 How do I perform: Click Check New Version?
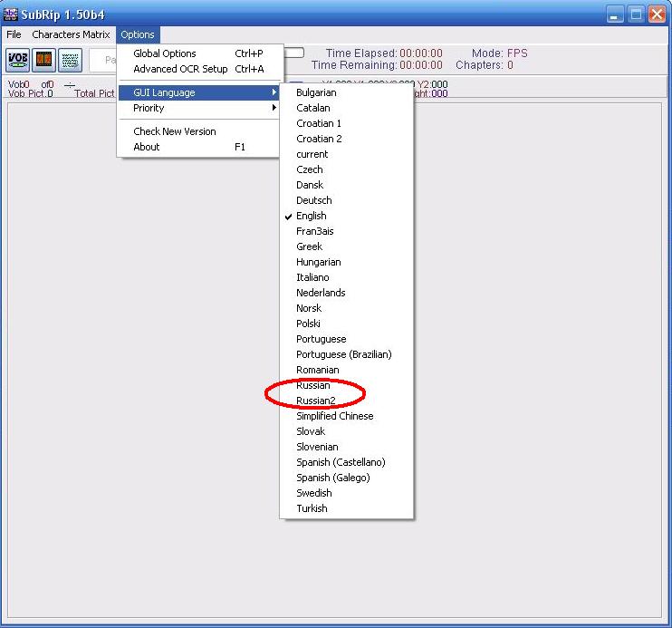175,131
